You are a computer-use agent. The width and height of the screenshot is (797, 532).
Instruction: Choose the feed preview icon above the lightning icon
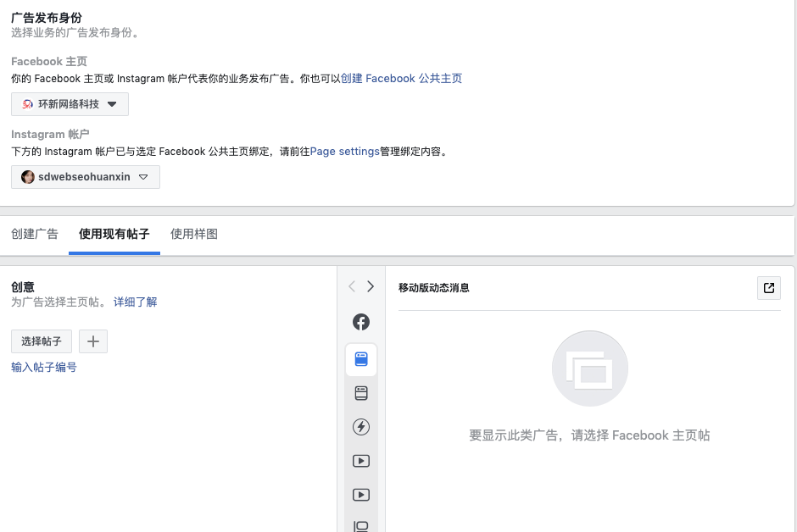pos(361,393)
